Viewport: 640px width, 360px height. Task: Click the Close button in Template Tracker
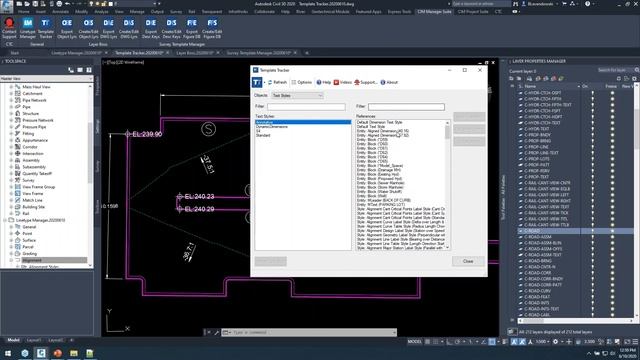coord(468,261)
